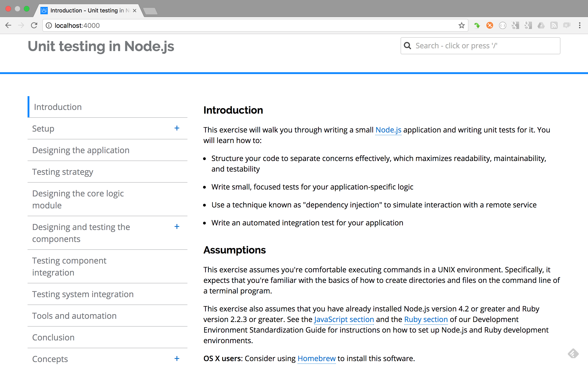Click the localhost:4000 address bar
Image resolution: width=588 pixels, height=368 pixels.
point(255,25)
